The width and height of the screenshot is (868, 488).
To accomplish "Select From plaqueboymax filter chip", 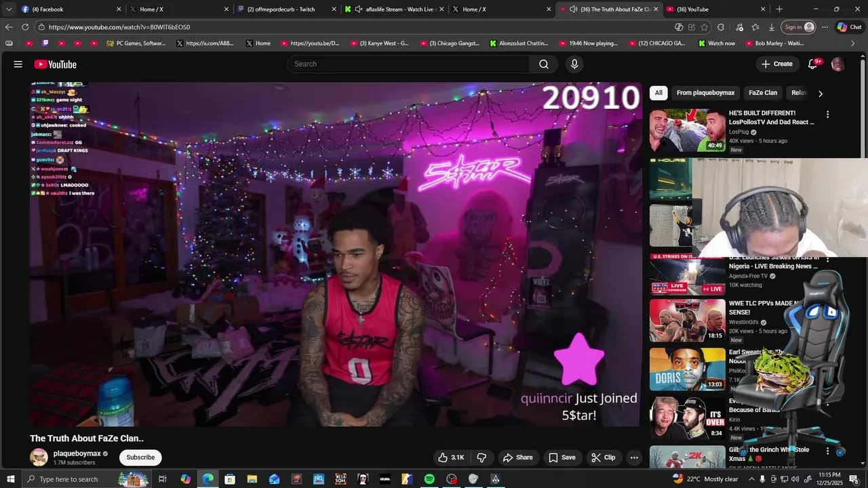I will tap(705, 93).
